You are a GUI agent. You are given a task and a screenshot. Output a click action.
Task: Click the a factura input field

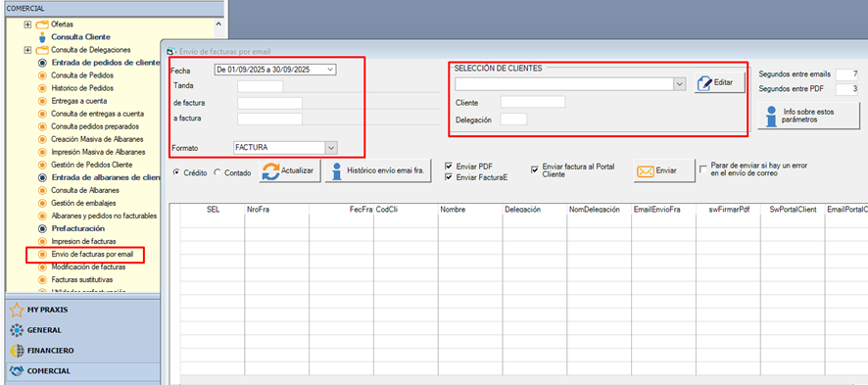pos(269,119)
